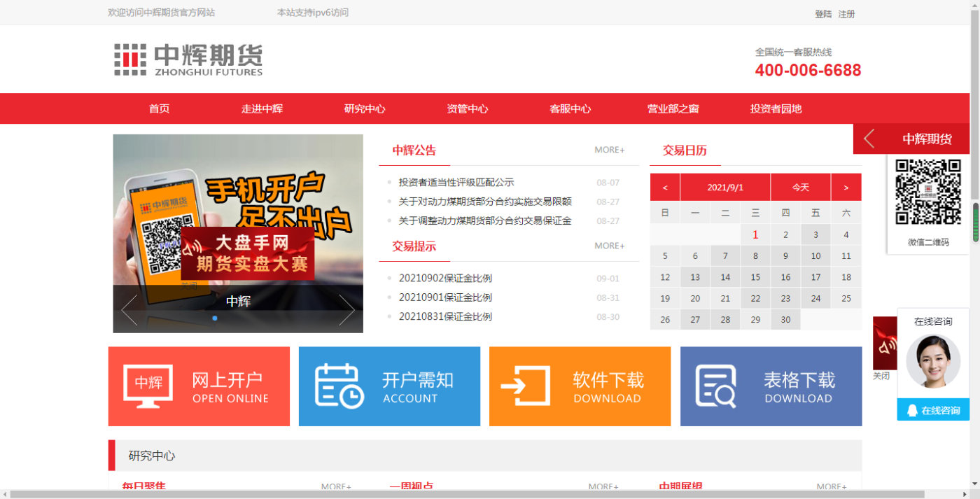Click the 开户需知 calendar-clock icon
Image resolution: width=980 pixels, height=499 pixels.
click(337, 386)
